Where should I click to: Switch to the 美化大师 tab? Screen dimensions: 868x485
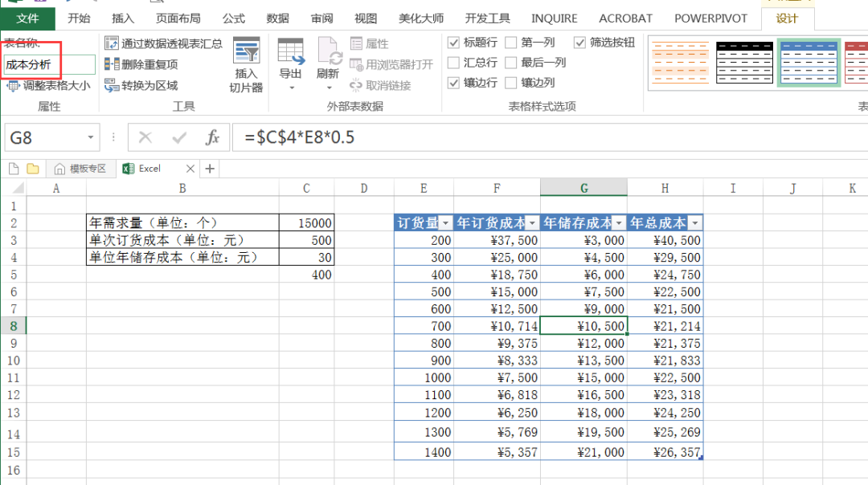420,18
